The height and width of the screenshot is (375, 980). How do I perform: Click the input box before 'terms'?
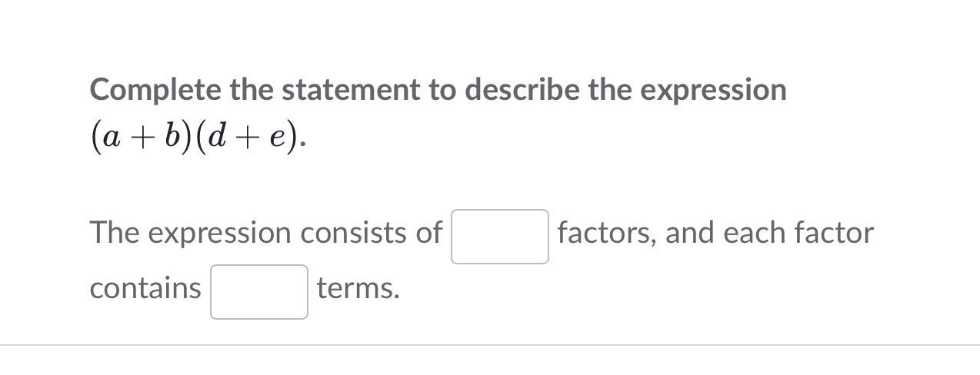(x=259, y=292)
